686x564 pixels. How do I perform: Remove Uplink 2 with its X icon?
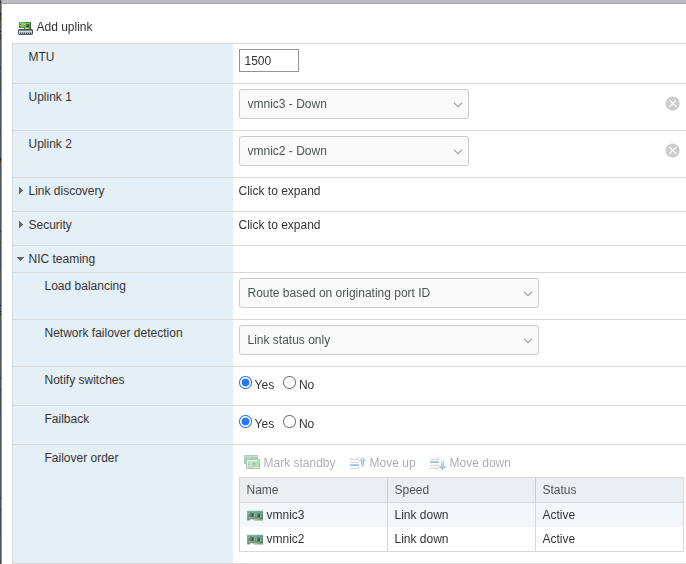tap(672, 150)
